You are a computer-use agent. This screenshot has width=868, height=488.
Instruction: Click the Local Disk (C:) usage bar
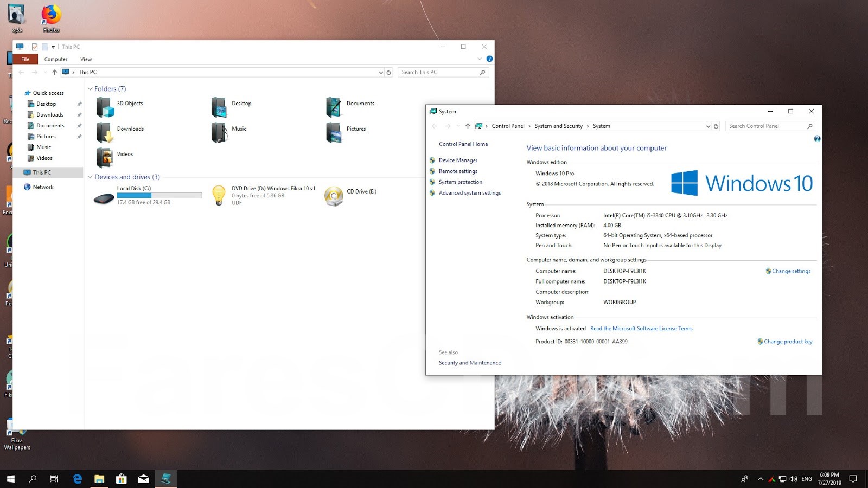(x=159, y=195)
